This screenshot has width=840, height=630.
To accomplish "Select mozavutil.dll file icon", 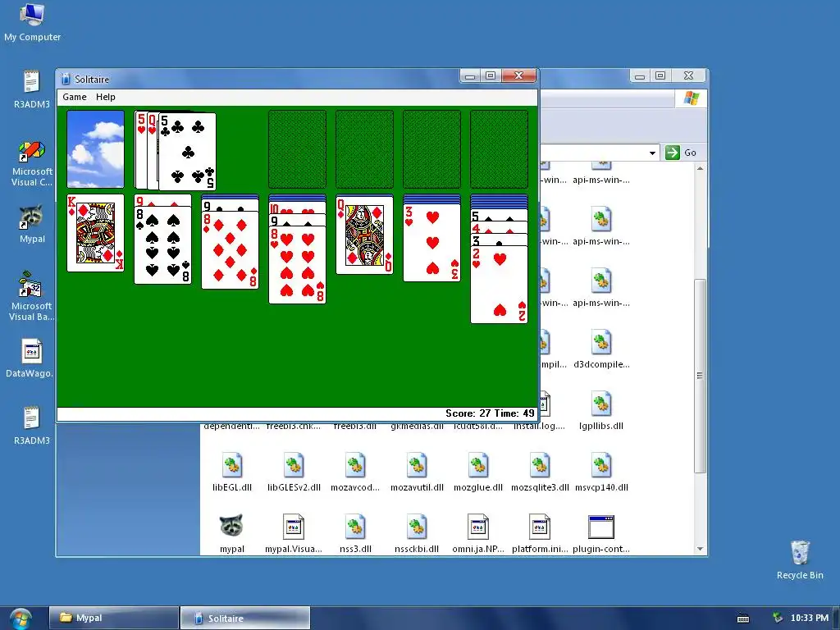I will click(417, 472).
